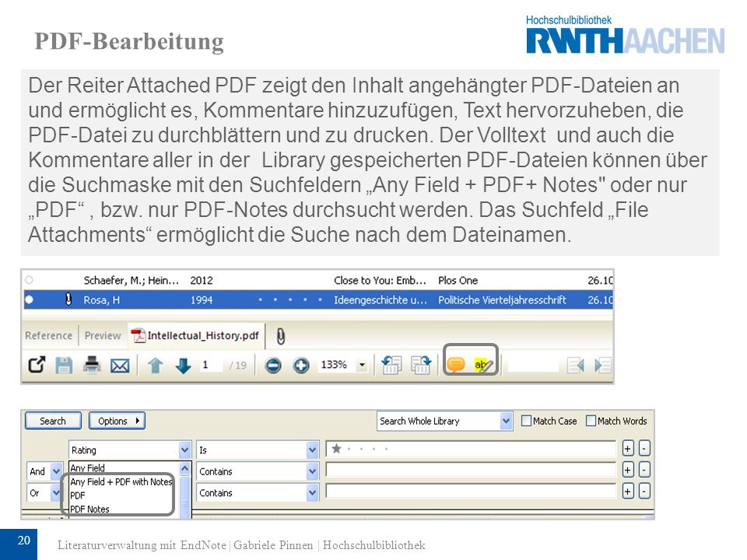Select the yellow highlight text tool
The width and height of the screenshot is (747, 560).
483,366
